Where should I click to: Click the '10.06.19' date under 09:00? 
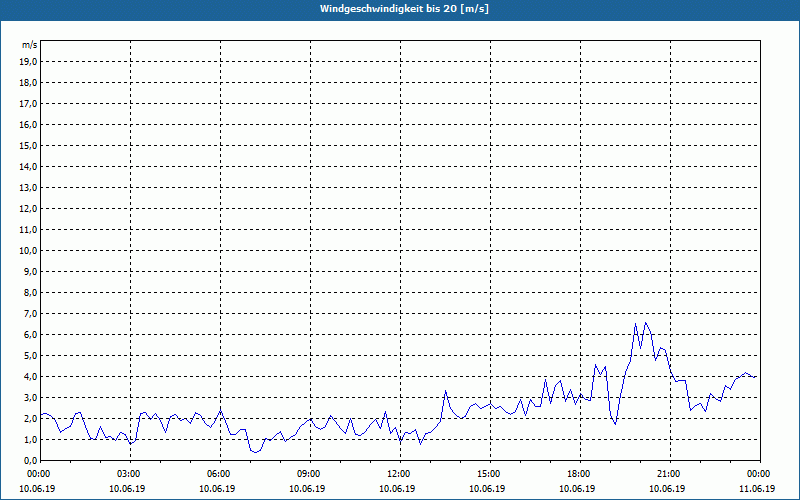(307, 489)
